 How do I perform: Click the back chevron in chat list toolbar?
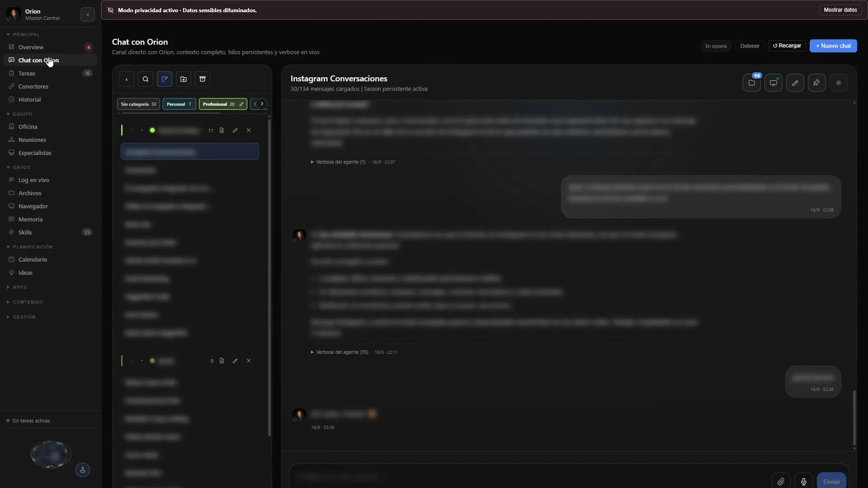point(127,79)
